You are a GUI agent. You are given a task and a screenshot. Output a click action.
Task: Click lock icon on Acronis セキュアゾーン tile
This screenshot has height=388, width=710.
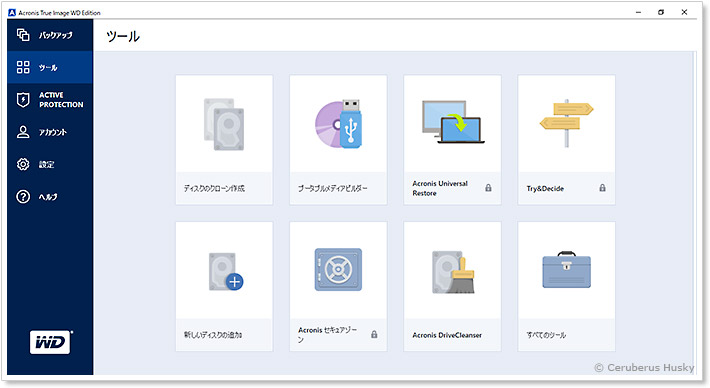click(374, 335)
